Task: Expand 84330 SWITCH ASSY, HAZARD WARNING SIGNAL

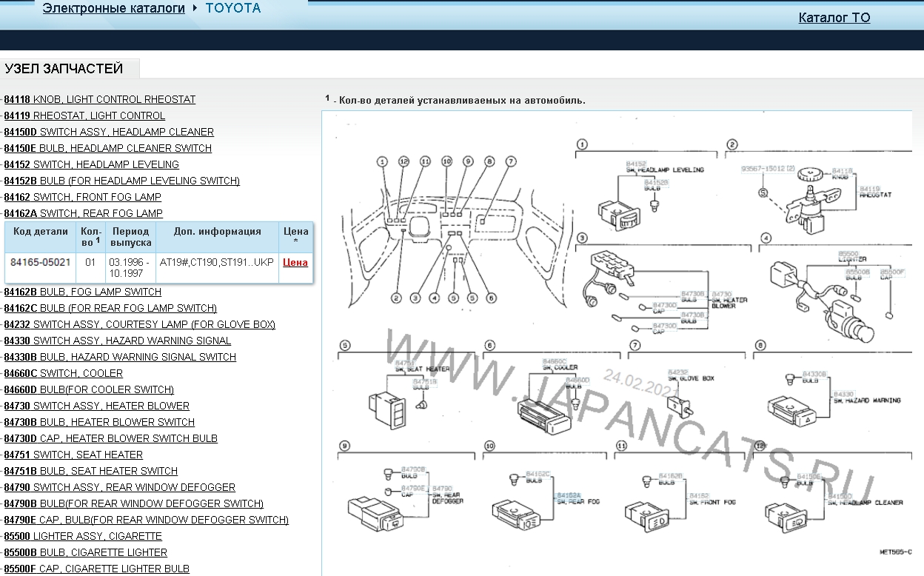Action: point(117,341)
